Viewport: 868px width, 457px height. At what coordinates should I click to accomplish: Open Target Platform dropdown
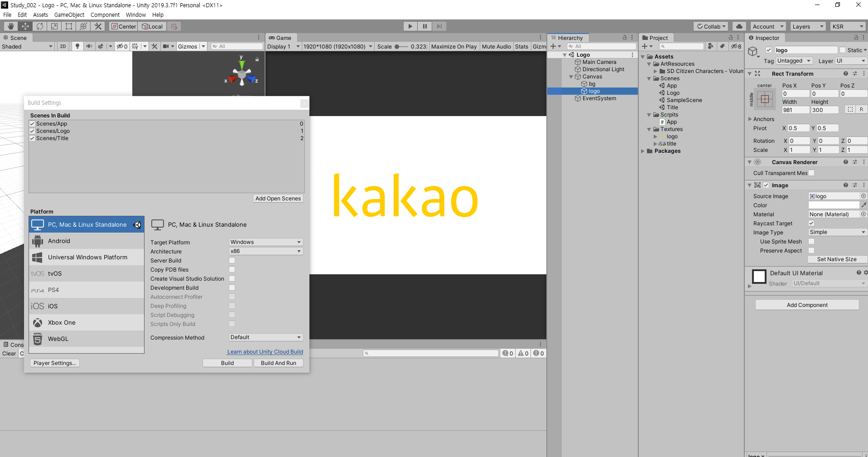[266, 242]
